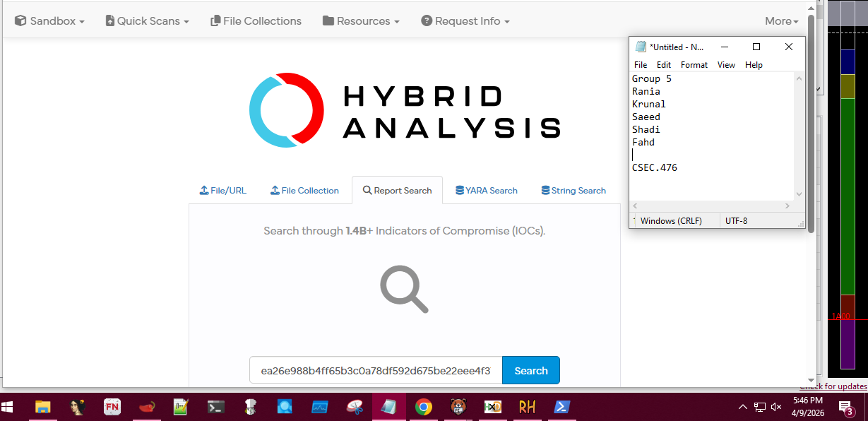Click 'Fahd' line in Notepad
Viewport: 868px width, 421px height.
tap(643, 142)
